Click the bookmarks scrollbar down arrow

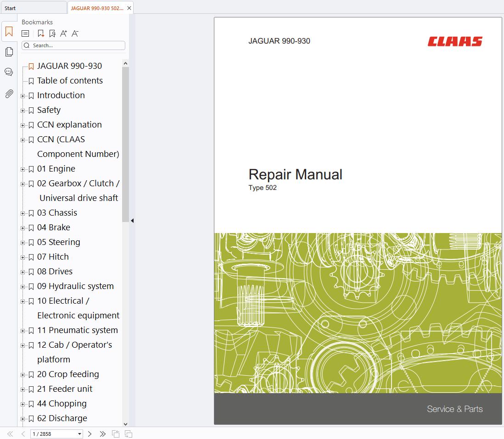(125, 424)
